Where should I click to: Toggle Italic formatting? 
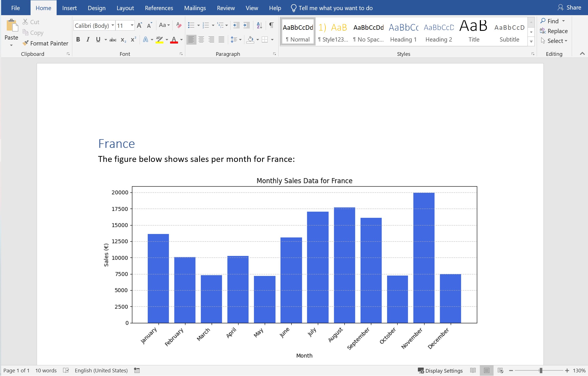coord(88,40)
